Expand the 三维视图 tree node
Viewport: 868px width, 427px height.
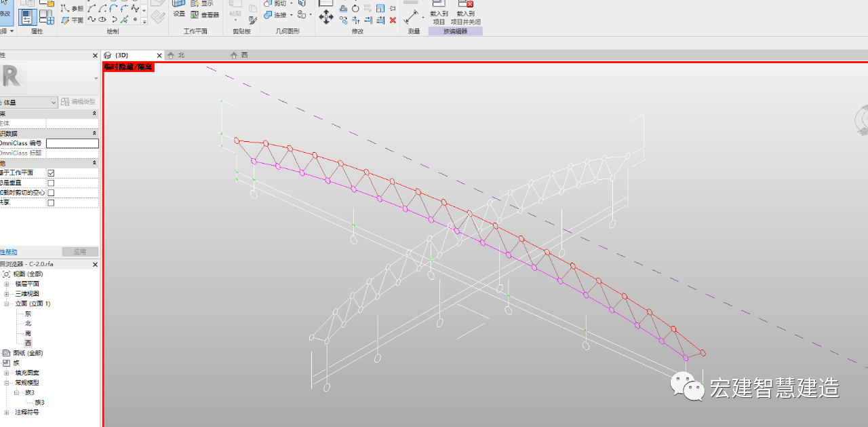7,294
